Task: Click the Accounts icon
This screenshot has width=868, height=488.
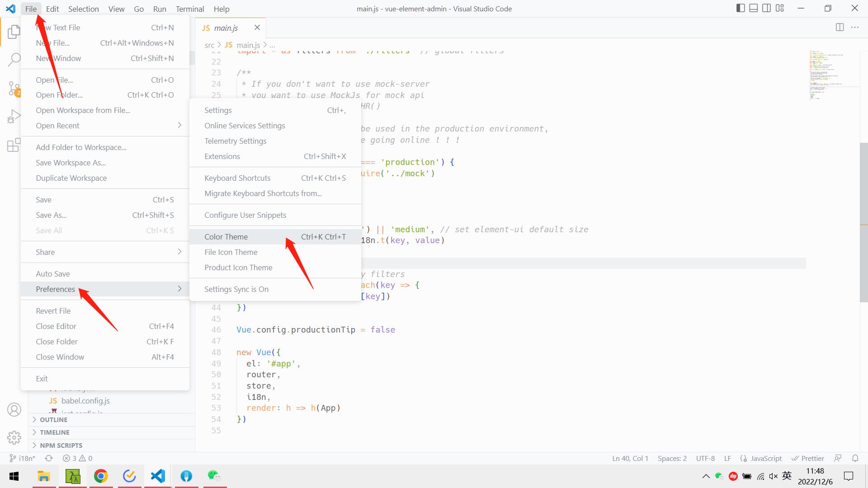Action: tap(14, 409)
